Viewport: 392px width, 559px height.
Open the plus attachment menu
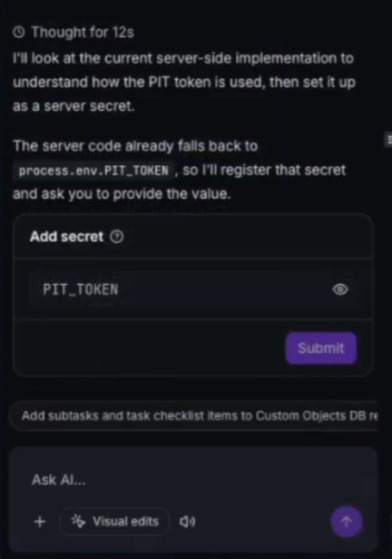pyautogui.click(x=40, y=522)
